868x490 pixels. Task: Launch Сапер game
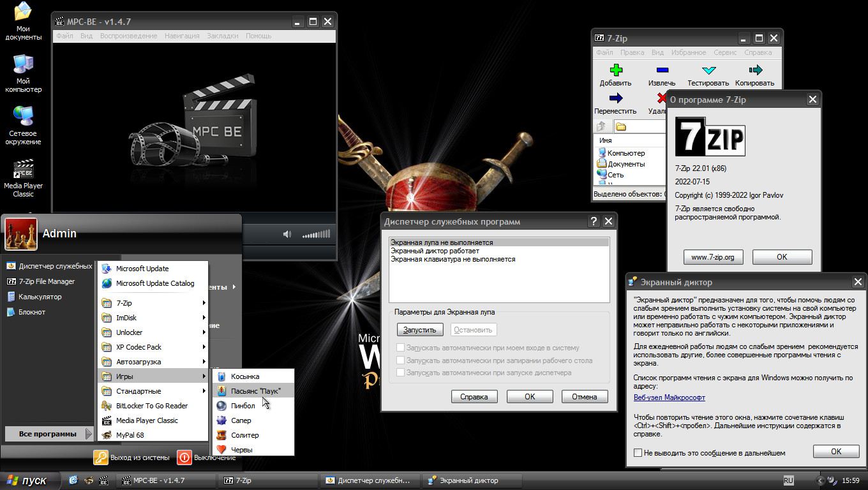(253, 420)
